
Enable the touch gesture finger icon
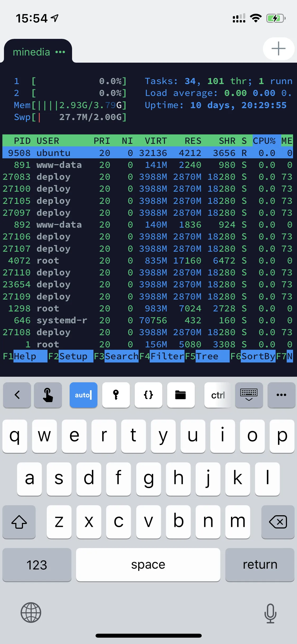coord(48,395)
